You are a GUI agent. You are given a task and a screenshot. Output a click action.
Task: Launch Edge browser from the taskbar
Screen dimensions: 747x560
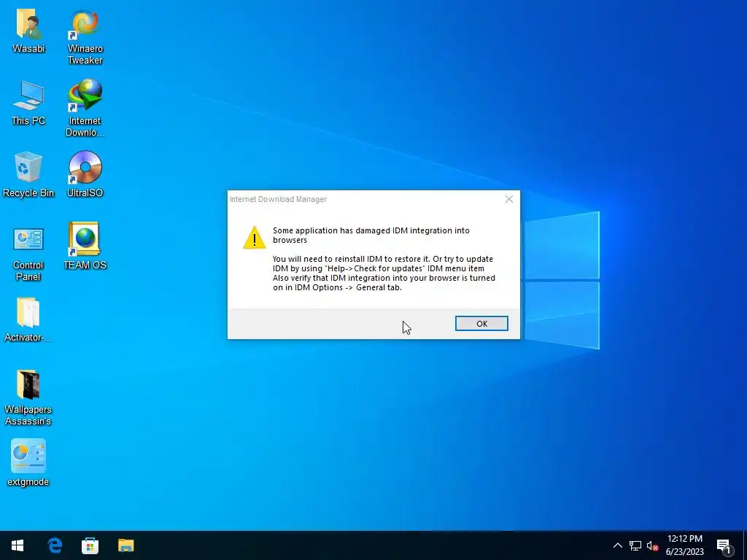coord(55,545)
